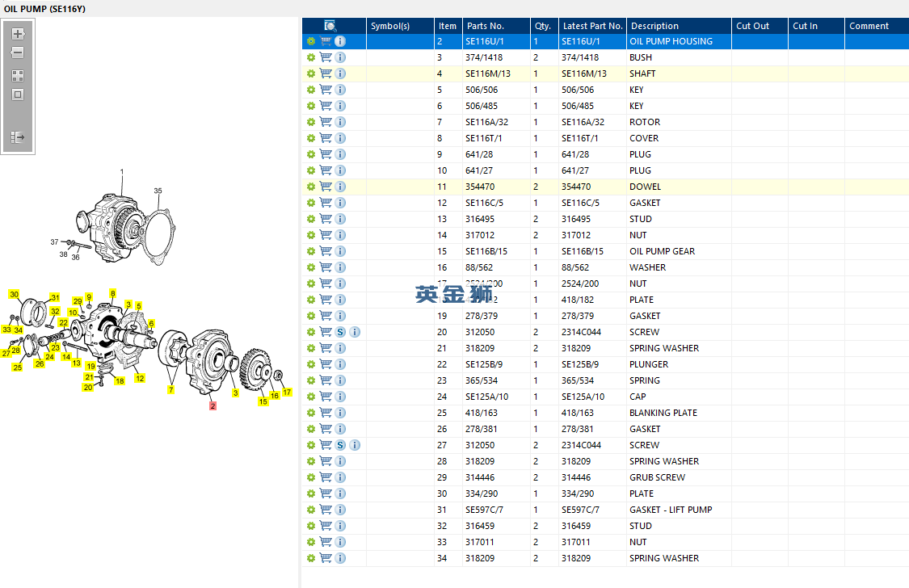Add ROTOR SE116A/32 to the cart
Screen dimensions: 909x588
click(x=326, y=122)
